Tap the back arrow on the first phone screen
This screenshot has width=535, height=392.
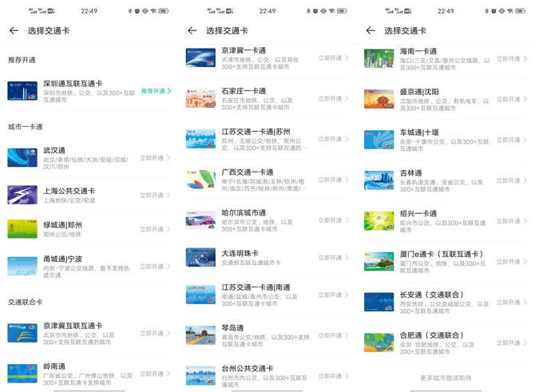[14, 30]
